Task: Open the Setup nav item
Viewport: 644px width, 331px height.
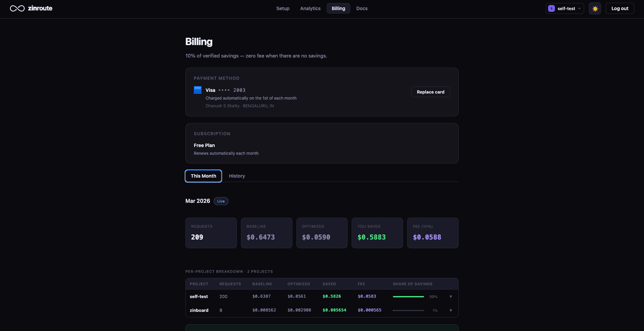Action: [283, 8]
